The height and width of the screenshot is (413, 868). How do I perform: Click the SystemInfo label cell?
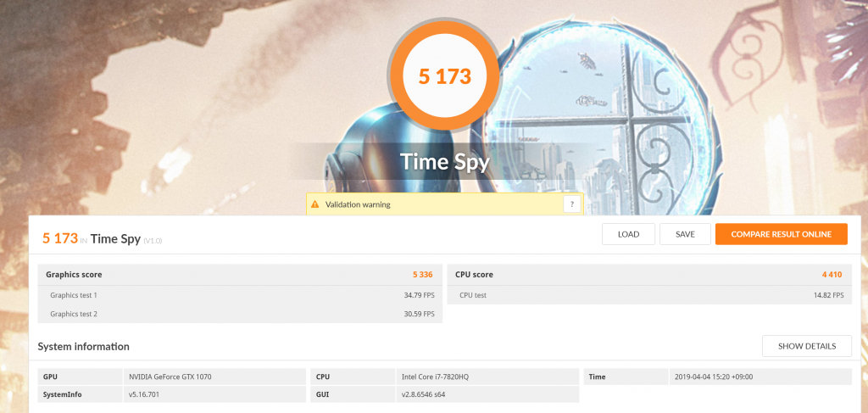80,394
